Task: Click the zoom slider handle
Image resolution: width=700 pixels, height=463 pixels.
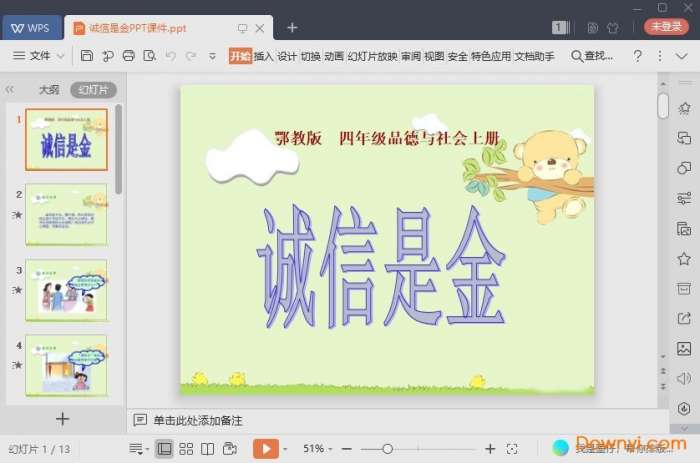Action: tap(388, 449)
